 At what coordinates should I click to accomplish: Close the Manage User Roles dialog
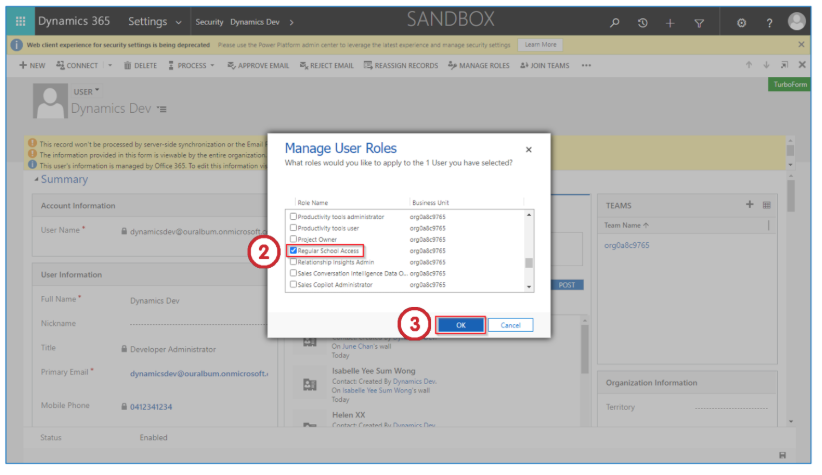(529, 150)
